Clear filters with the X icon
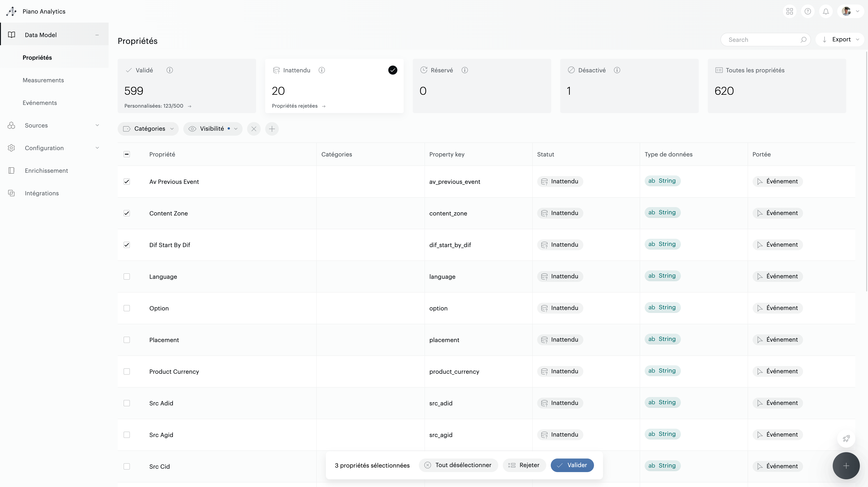868x487 pixels. (x=254, y=129)
